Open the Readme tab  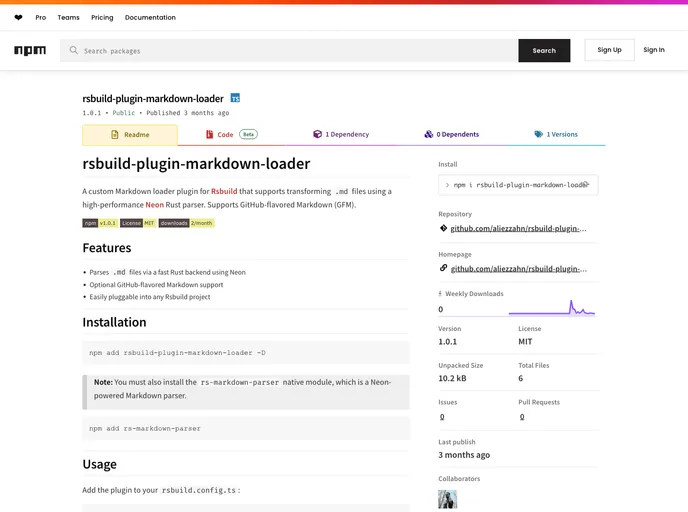[x=130, y=135]
